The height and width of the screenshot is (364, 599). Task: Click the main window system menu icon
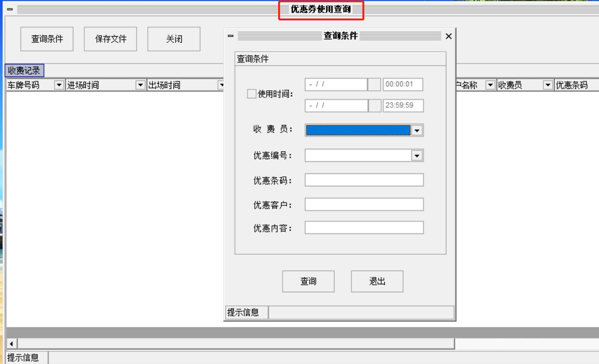point(10,9)
